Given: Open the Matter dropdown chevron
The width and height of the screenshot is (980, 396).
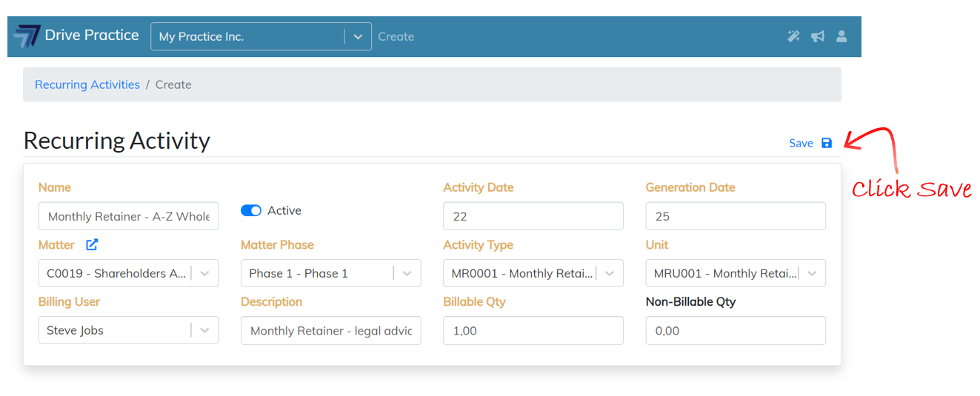Looking at the screenshot, I should coord(205,274).
